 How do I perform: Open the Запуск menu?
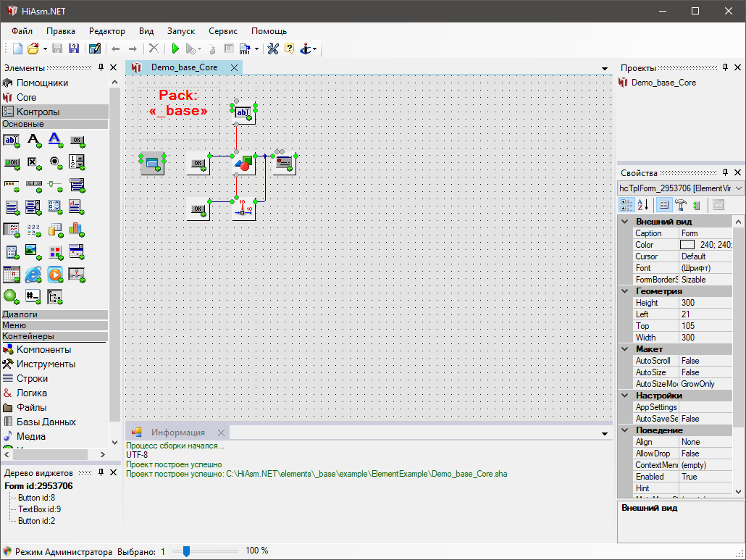point(180,31)
